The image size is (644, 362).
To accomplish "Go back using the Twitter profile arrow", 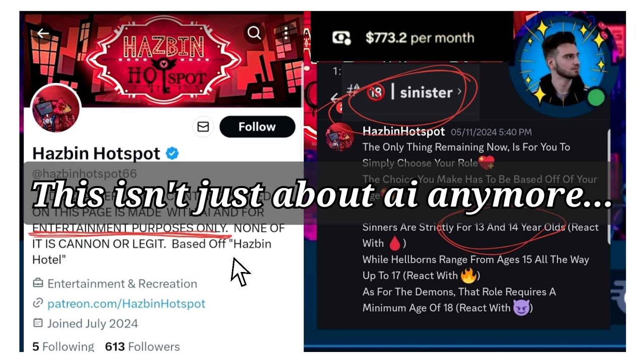I will click(x=43, y=34).
